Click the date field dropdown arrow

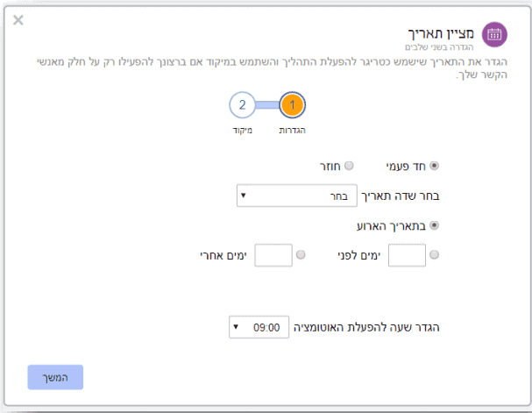coord(244,196)
